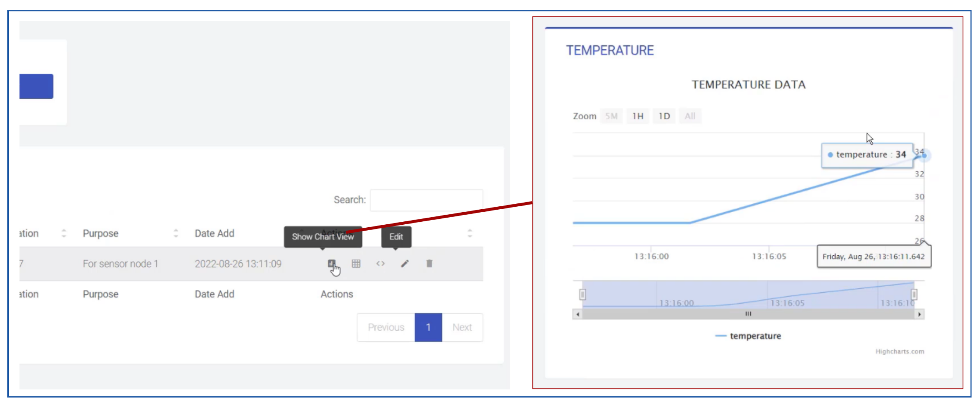Click the Previous pagination button
This screenshot has height=410, width=980.
coord(386,327)
